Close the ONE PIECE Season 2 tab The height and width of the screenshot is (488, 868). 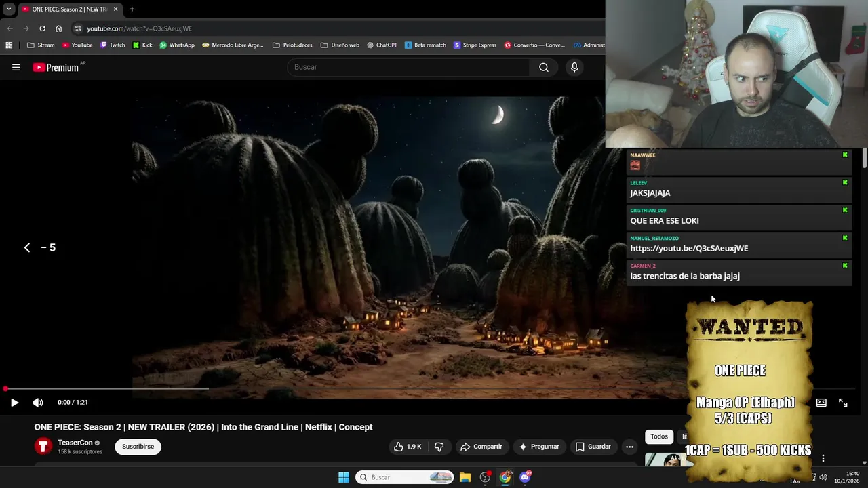point(115,9)
